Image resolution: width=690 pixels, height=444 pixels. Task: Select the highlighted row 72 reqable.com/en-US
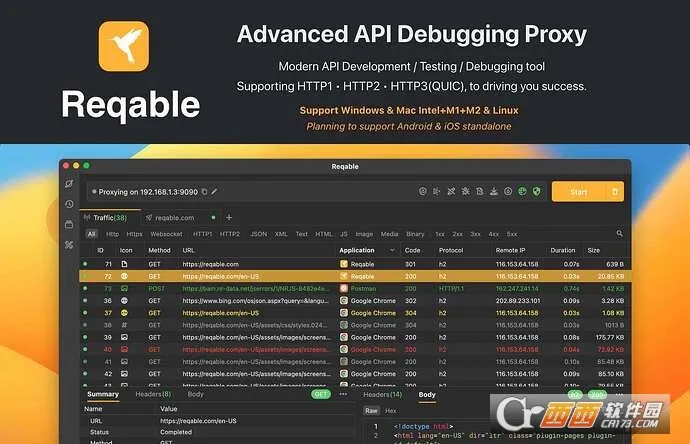[355, 276]
